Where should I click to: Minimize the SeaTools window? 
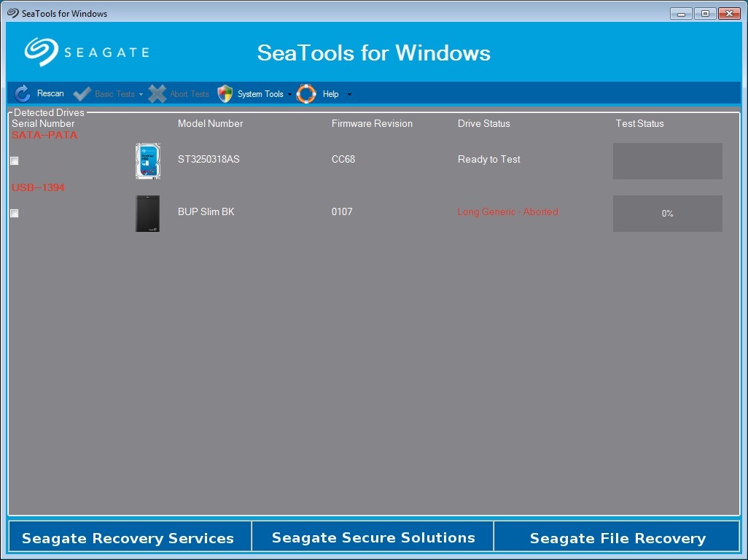[681, 14]
